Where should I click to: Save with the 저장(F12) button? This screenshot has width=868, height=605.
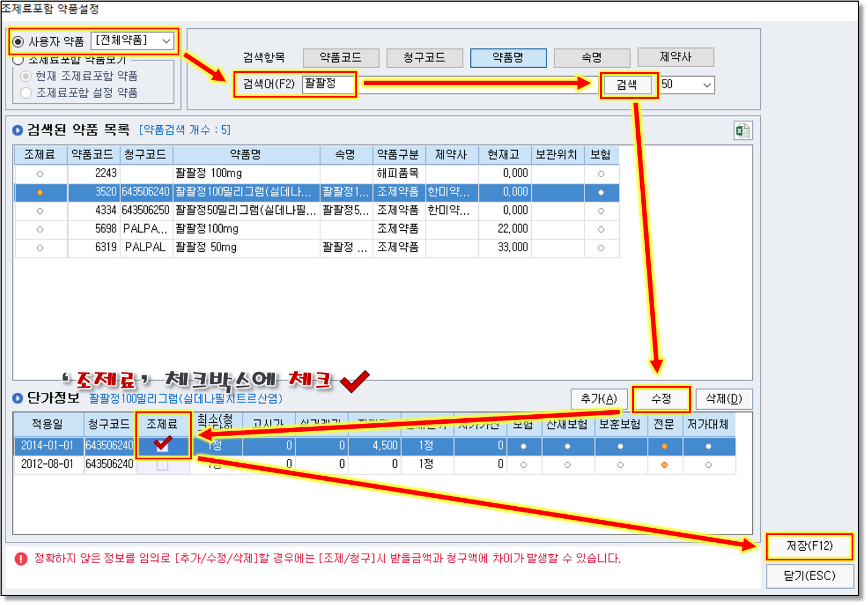point(809,546)
